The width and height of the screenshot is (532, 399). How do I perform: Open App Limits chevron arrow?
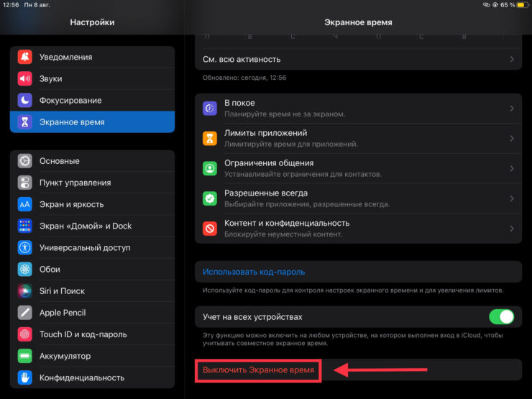[512, 138]
